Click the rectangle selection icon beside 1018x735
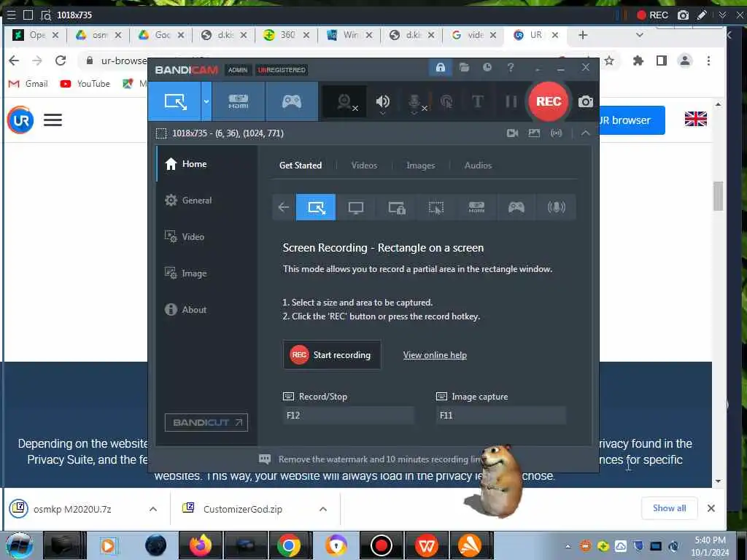Viewport: 747px width, 560px height. coord(161,133)
